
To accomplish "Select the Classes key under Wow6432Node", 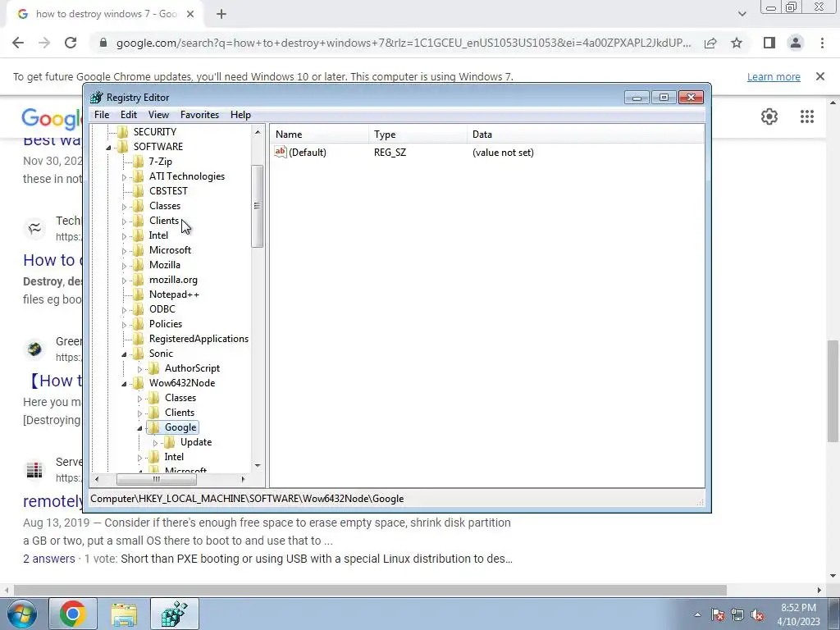I will pyautogui.click(x=180, y=398).
